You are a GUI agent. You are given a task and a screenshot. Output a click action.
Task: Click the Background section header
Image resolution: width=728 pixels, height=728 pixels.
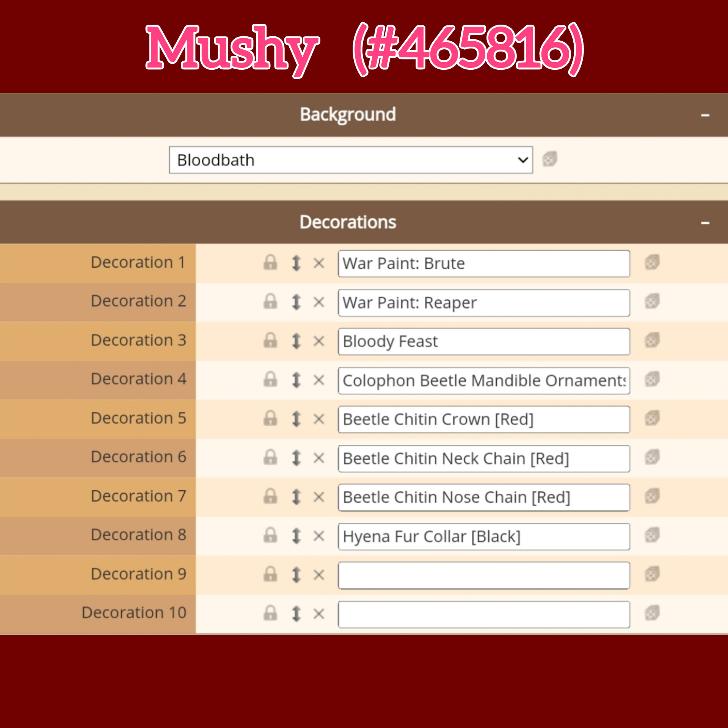pos(348,115)
